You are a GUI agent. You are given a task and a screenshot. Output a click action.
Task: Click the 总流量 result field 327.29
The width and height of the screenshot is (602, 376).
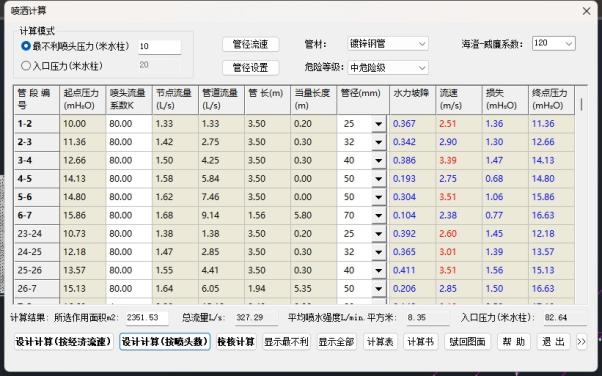coord(256,318)
